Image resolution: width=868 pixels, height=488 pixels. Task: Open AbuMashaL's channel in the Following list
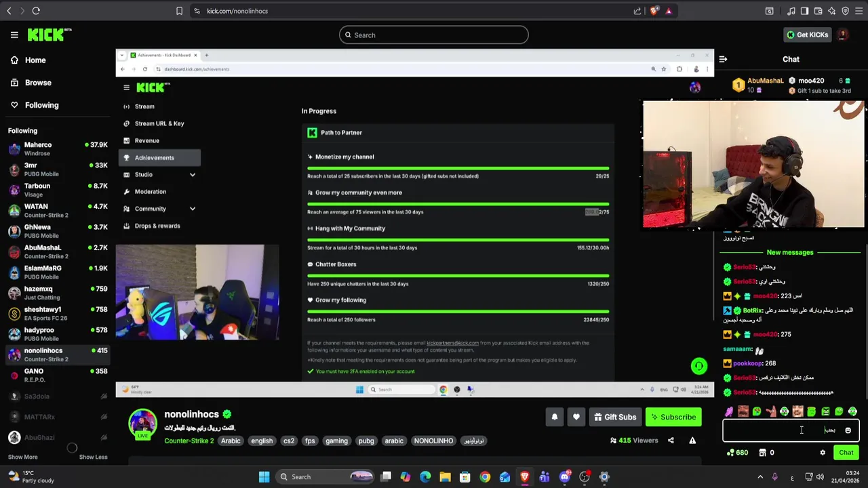pyautogui.click(x=58, y=251)
